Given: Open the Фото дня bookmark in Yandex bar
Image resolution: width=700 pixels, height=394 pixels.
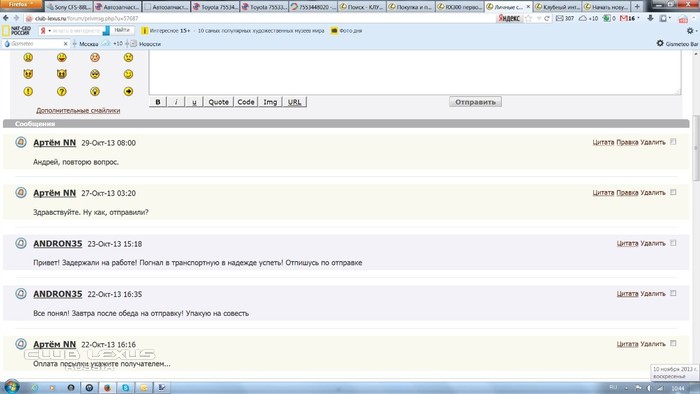Looking at the screenshot, I should [346, 31].
